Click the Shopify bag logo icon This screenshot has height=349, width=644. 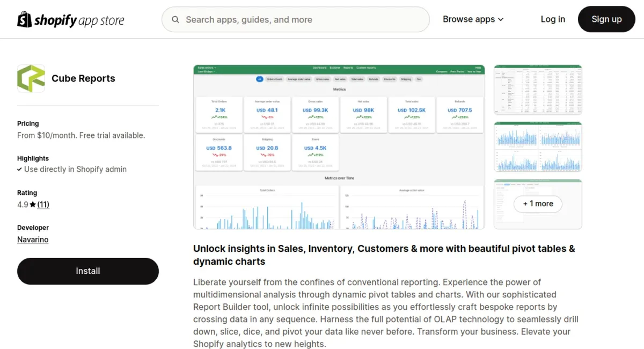coord(24,19)
